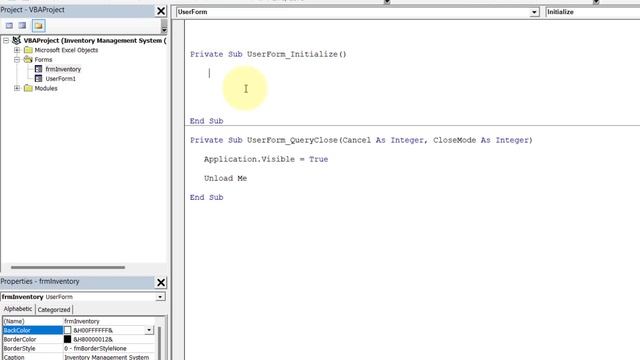The width and height of the screenshot is (640, 360).
Task: Close the Project - VBAProject panel
Action: 161,11
